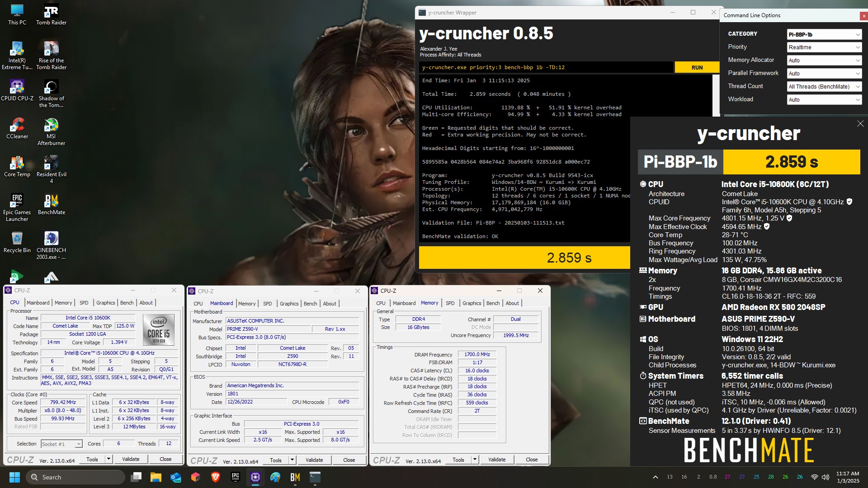Switch to Mainboard tab in right CPU-Z window
This screenshot has height=488, width=868.
pyautogui.click(x=404, y=303)
